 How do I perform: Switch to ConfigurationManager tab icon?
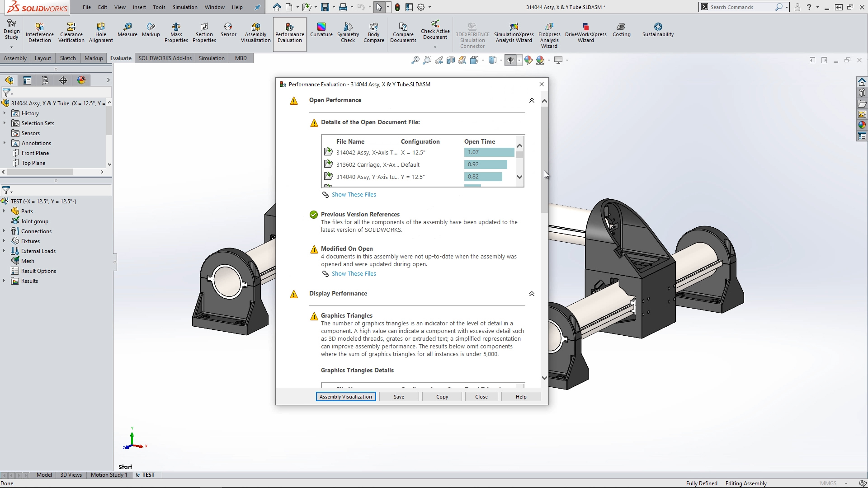tap(45, 80)
